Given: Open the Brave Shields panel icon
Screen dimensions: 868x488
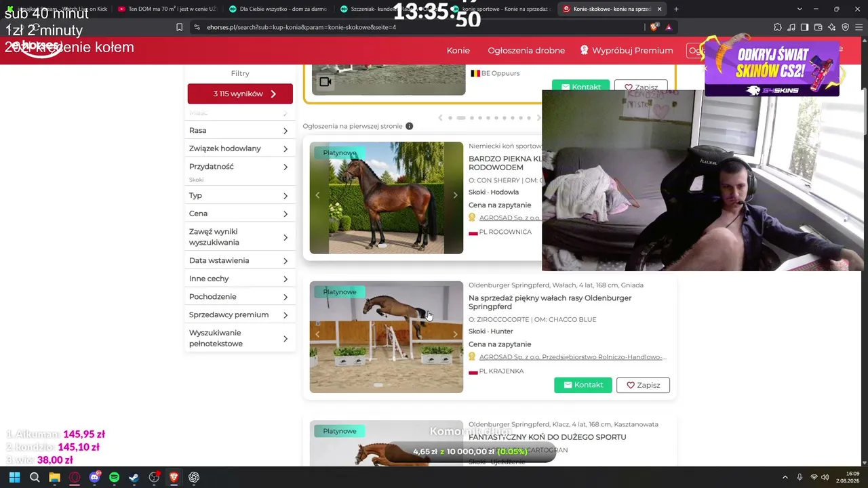Looking at the screenshot, I should point(654,27).
